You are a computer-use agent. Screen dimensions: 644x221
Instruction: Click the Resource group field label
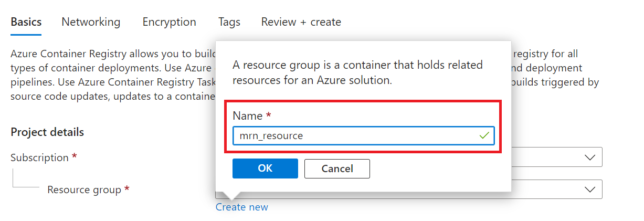84,190
